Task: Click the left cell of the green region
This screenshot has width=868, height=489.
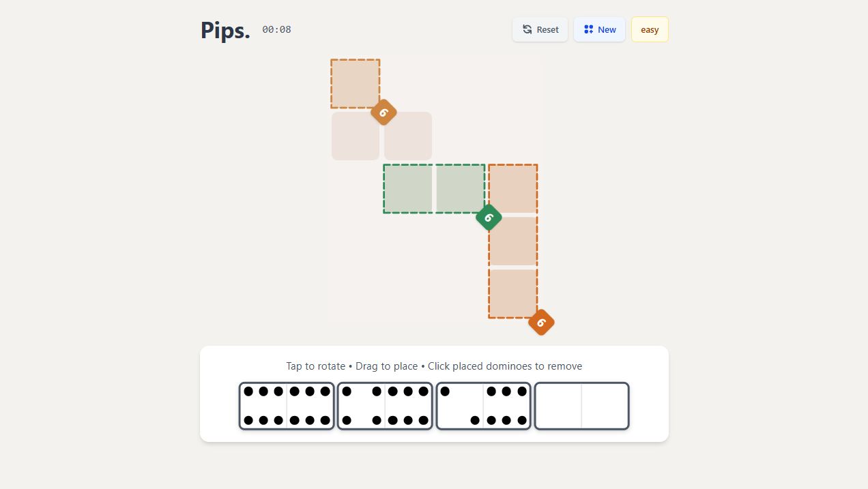Action: click(x=408, y=189)
